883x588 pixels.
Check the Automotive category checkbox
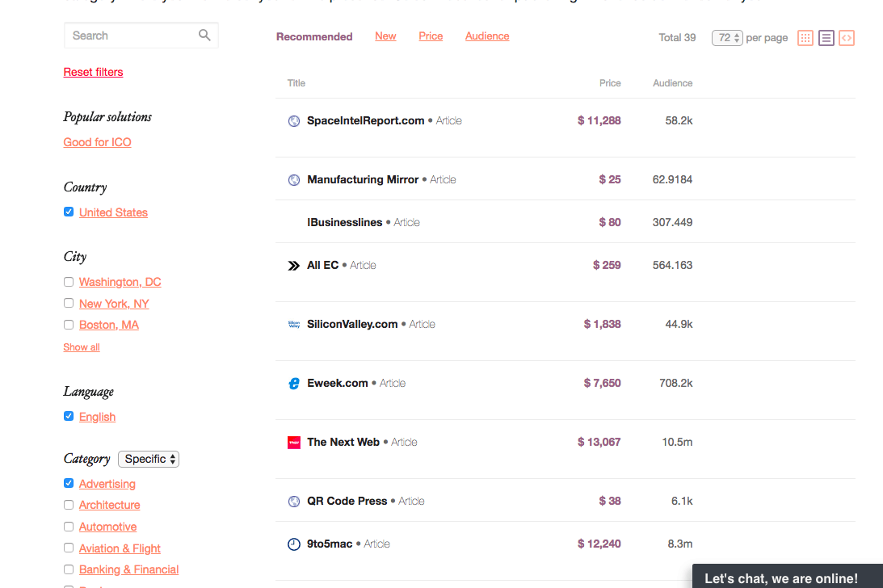point(69,527)
